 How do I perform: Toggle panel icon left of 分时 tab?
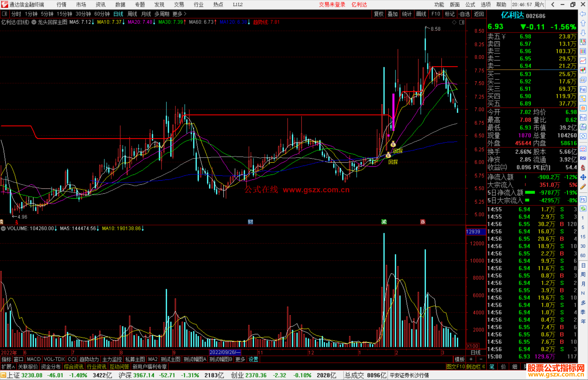pos(4,14)
